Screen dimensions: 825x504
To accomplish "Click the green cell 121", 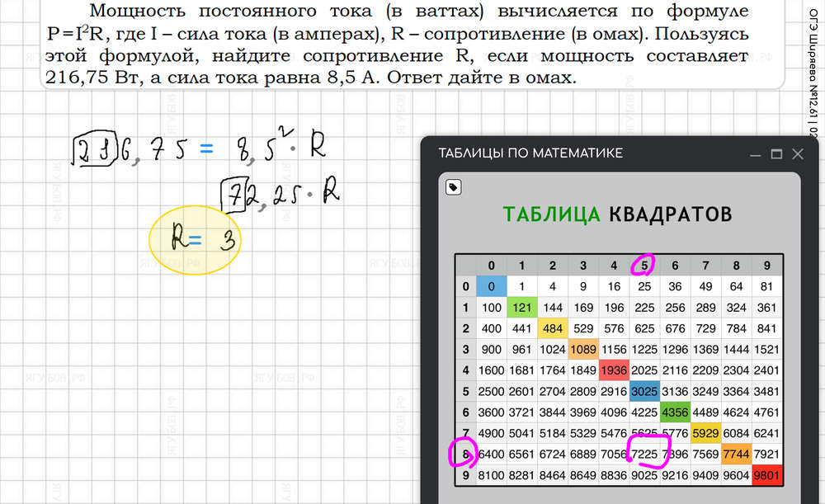I will point(521,307).
